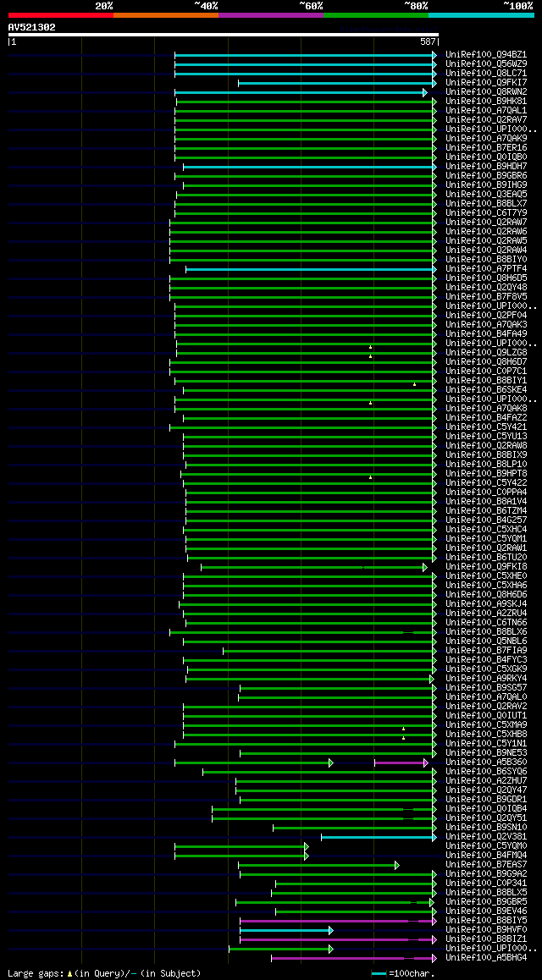Click the white query sequence bar
Viewport: 542px width, 980px height.
pos(224,35)
